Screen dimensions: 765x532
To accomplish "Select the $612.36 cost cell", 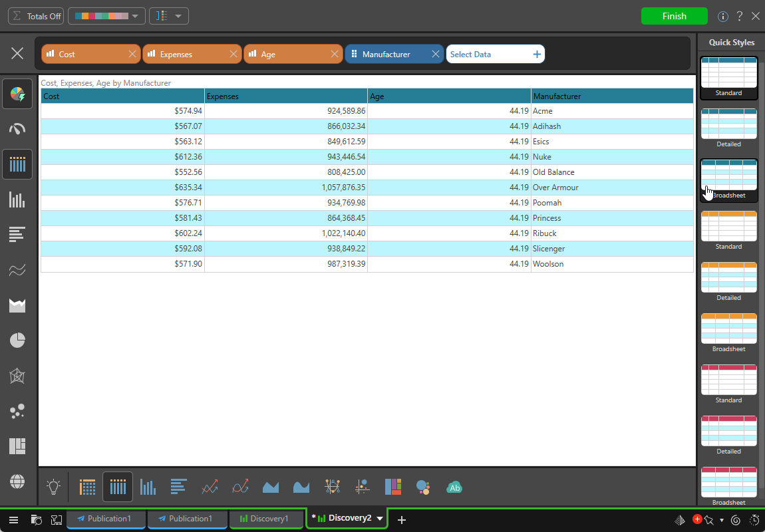I will pyautogui.click(x=122, y=156).
